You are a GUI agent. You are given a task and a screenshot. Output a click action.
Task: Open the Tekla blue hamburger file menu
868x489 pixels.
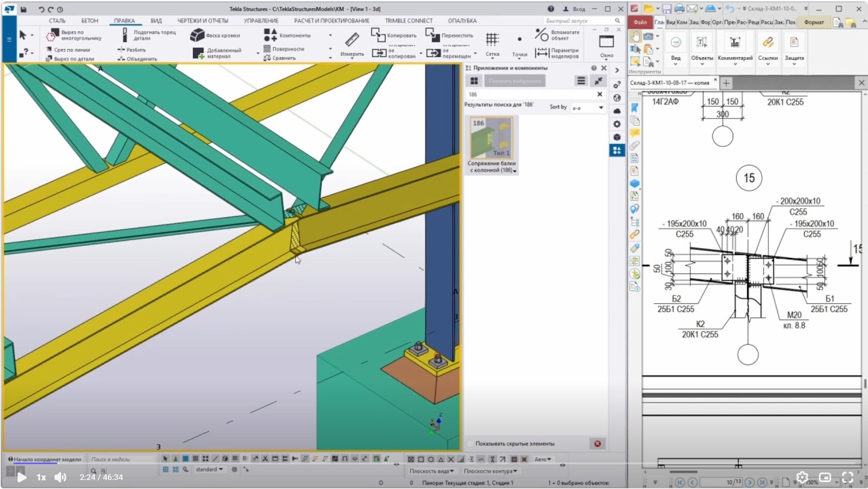pos(9,39)
